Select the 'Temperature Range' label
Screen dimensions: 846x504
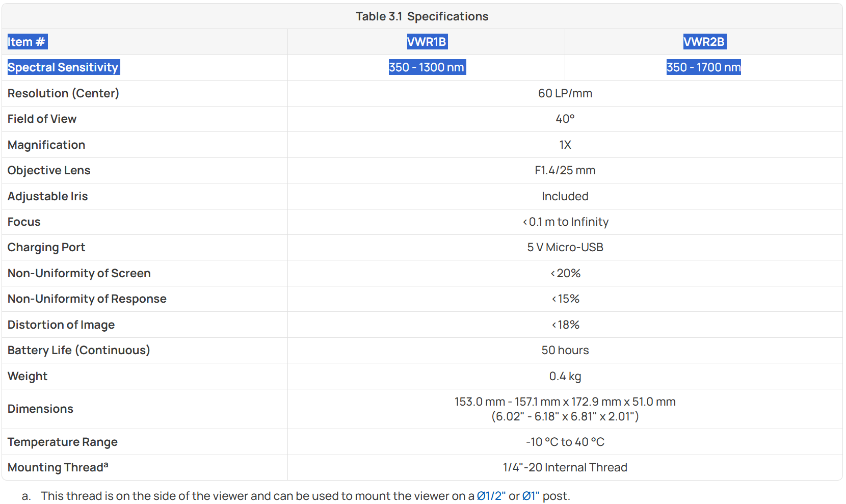point(63,442)
